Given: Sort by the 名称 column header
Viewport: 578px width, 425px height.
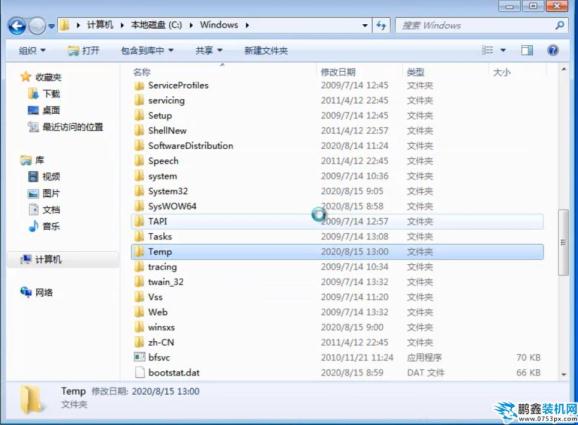Looking at the screenshot, I should [142, 72].
